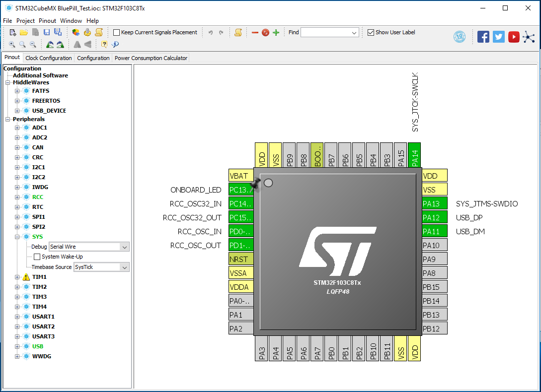Click the scroll icon left of the red minus
541x392 pixels.
tap(238, 32)
